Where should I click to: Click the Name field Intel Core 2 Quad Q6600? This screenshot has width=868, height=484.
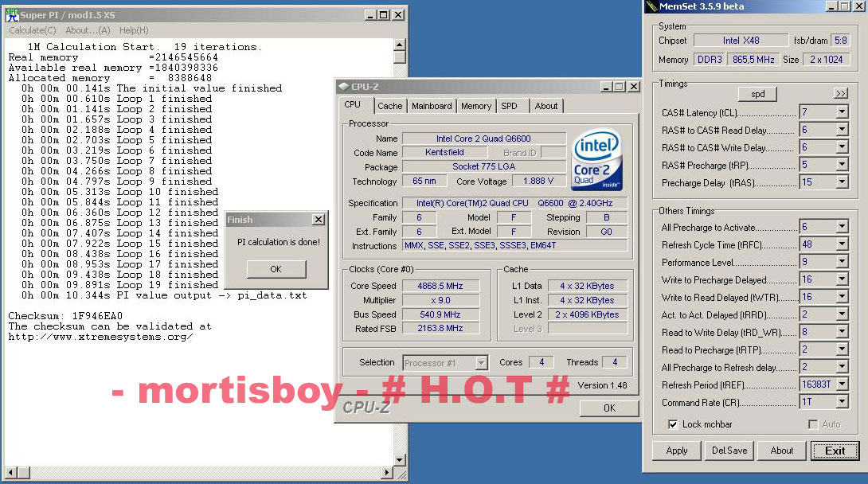484,139
